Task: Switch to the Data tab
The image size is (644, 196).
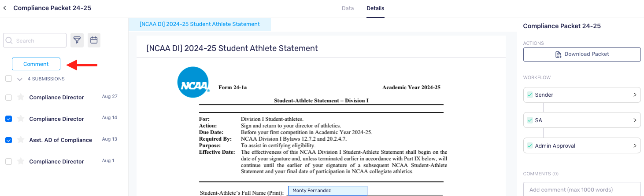Action: click(x=348, y=8)
